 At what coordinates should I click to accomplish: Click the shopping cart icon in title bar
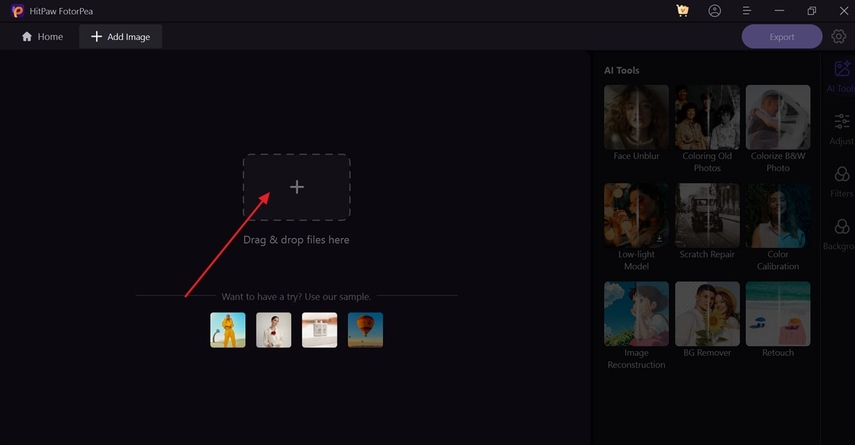682,11
